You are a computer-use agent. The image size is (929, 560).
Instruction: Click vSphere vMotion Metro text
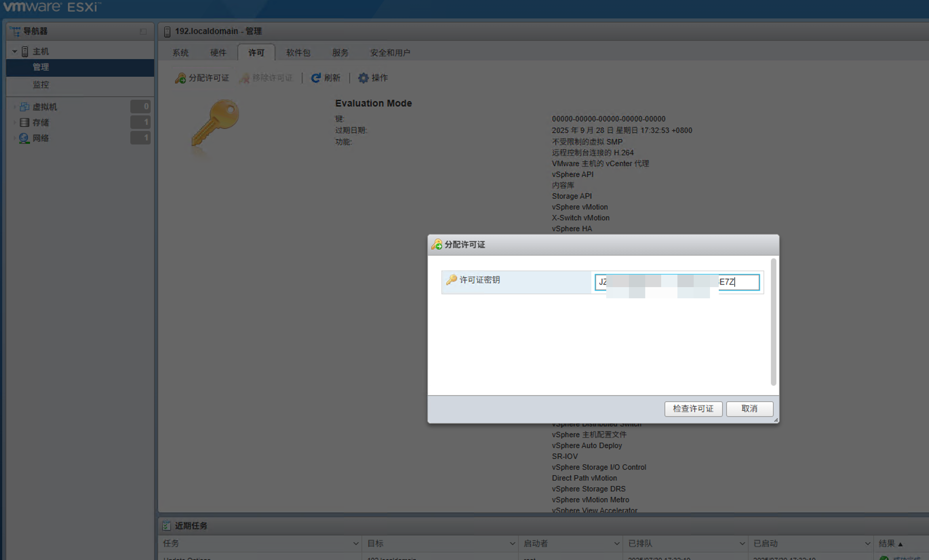point(590,500)
